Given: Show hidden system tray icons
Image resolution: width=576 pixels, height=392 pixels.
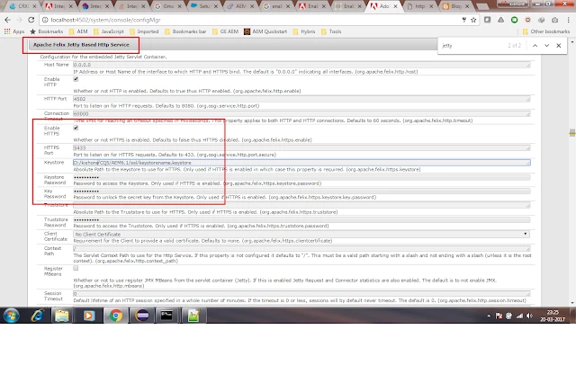Looking at the screenshot, I should 489,316.
